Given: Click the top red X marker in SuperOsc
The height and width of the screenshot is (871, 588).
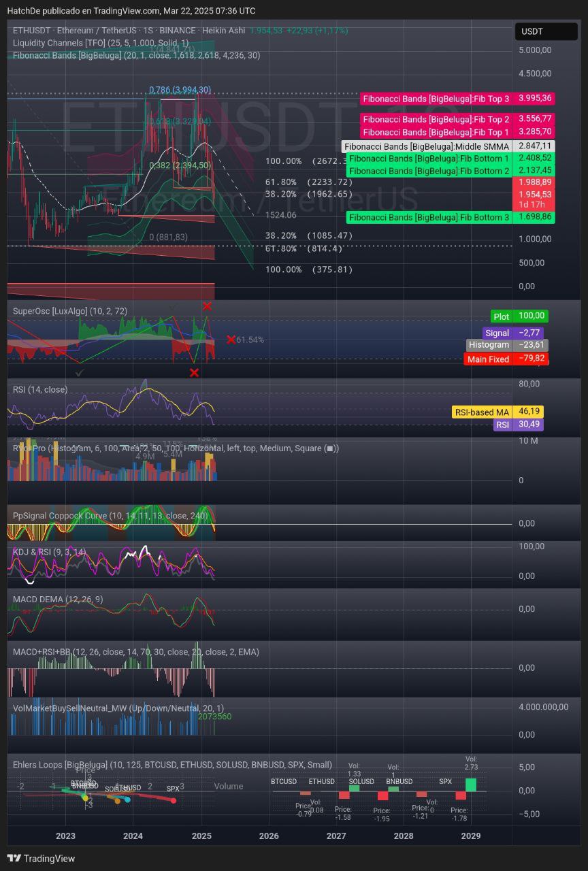Looking at the screenshot, I should (x=207, y=306).
